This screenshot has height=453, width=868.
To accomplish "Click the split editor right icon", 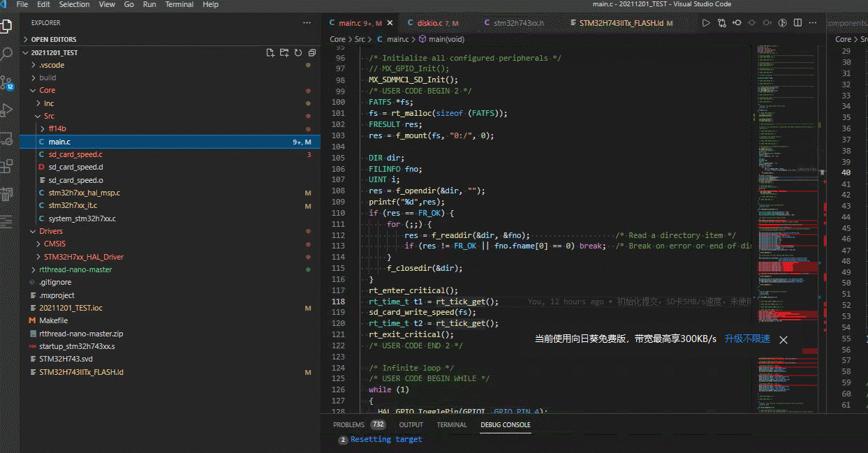I will pos(799,23).
